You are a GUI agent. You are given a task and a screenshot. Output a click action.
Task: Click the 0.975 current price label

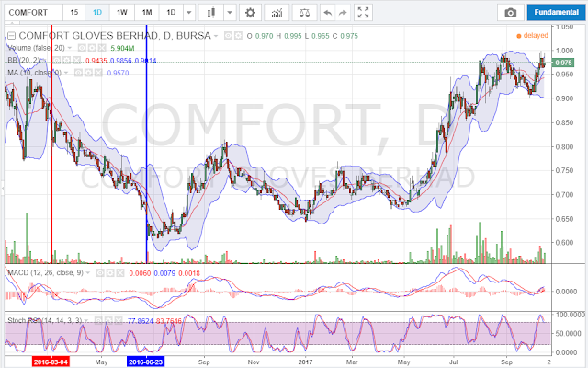click(563, 63)
